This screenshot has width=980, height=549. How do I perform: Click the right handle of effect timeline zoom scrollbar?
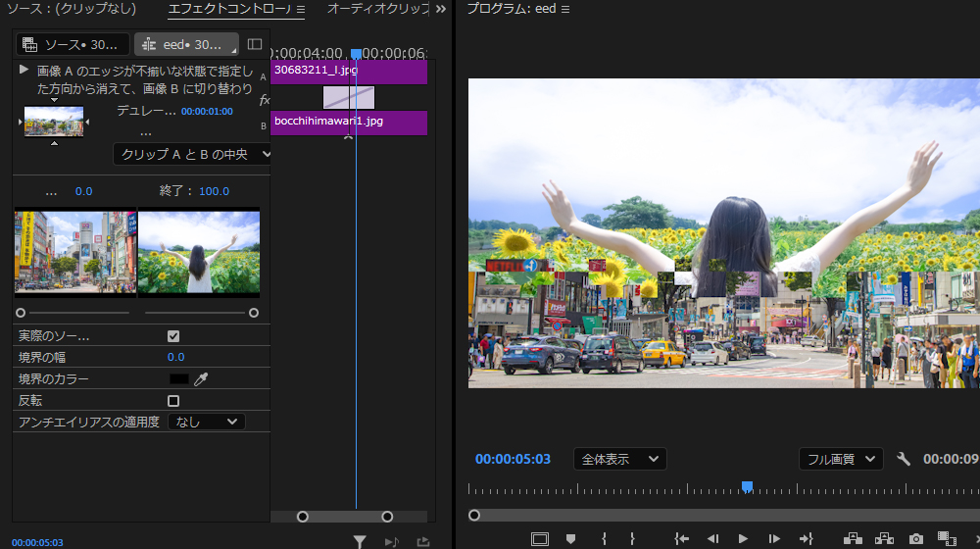click(x=387, y=517)
